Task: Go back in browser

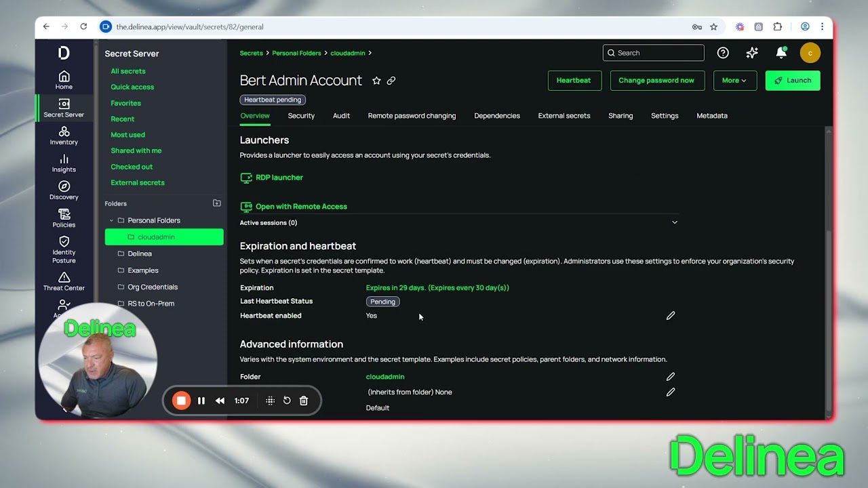Action: [46, 27]
